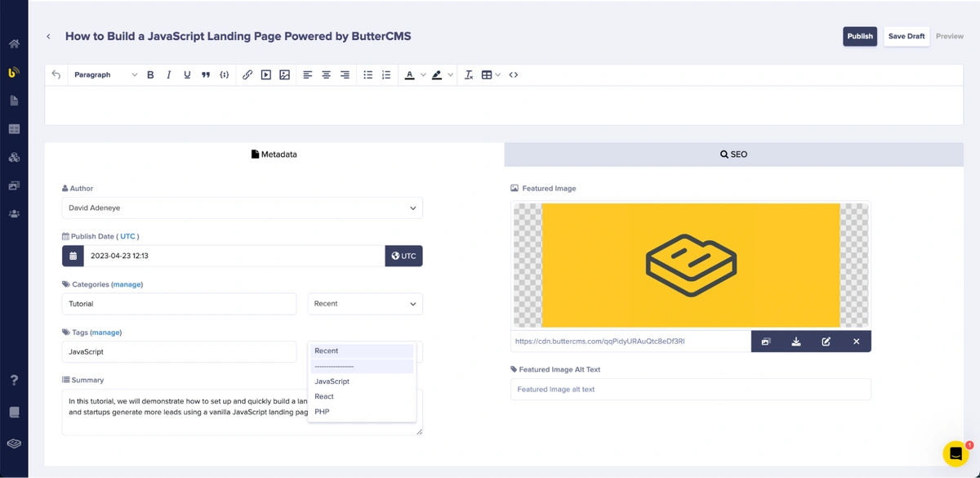
Task: Edit the publish date field
Action: point(234,256)
